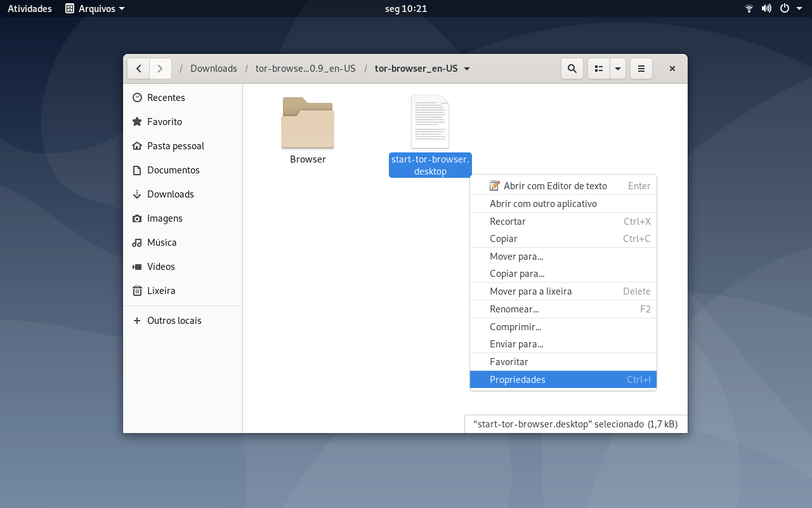Click the Pasta pessoal home icon
The height and width of the screenshot is (508, 812).
point(137,146)
